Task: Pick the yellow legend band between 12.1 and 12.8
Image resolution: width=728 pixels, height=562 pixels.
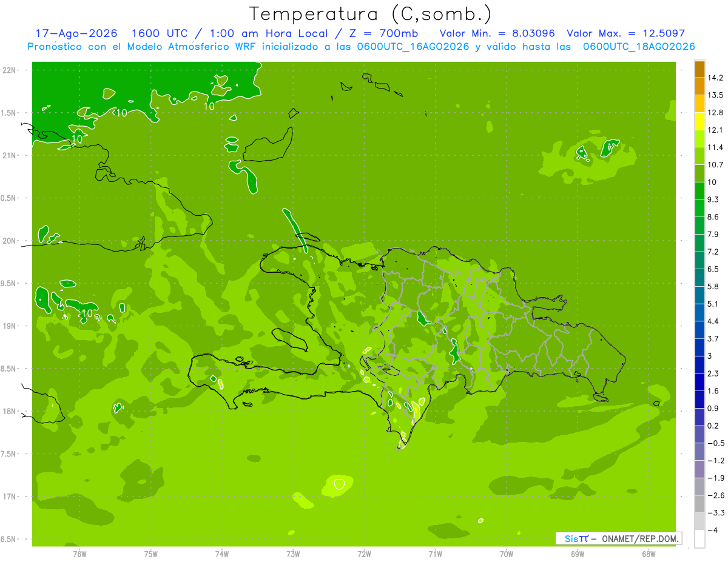Action: [699, 121]
